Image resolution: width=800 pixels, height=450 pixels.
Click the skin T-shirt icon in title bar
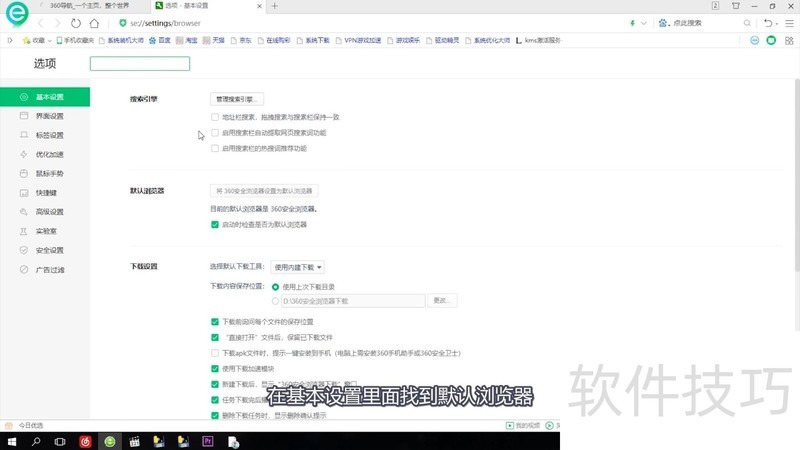coord(736,6)
